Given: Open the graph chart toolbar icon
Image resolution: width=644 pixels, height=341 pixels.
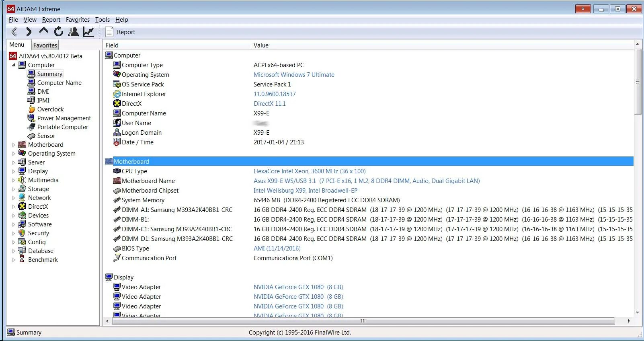Looking at the screenshot, I should [x=88, y=32].
